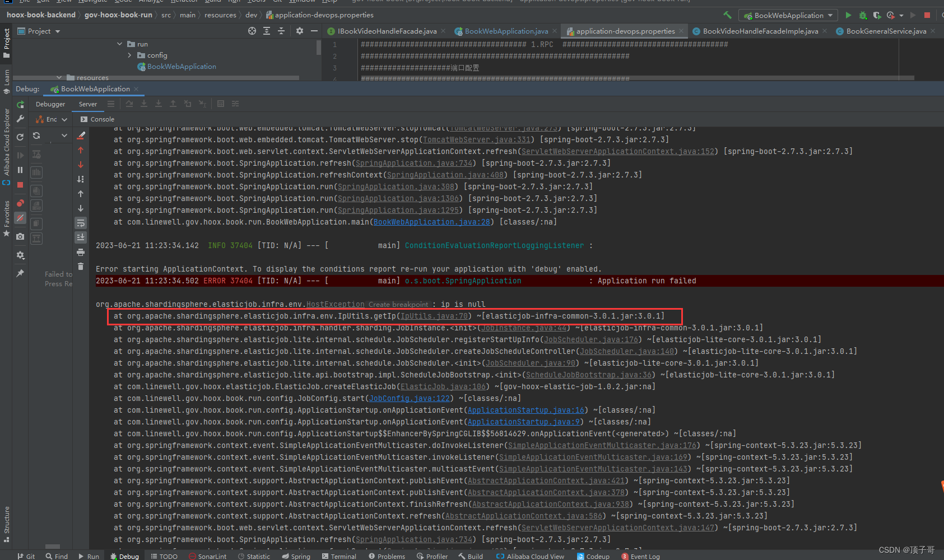This screenshot has height=560, width=944.
Task: Click the Resume Program icon
Action: pyautogui.click(x=20, y=155)
